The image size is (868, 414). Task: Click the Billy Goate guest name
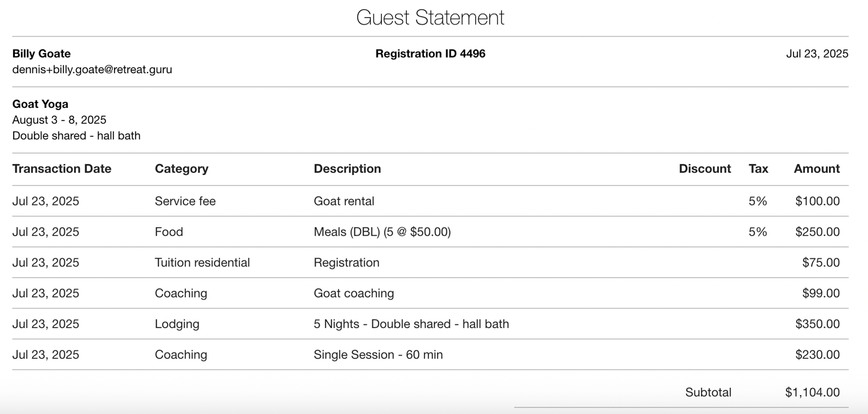click(41, 54)
